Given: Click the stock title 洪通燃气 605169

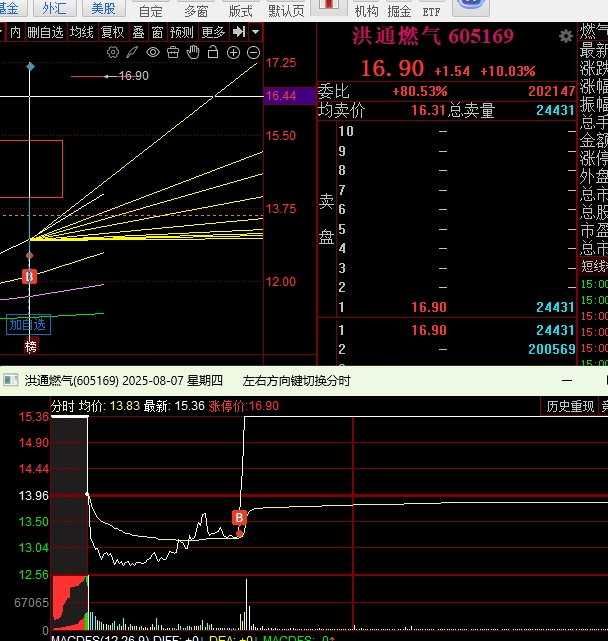Looking at the screenshot, I should coord(433,36).
